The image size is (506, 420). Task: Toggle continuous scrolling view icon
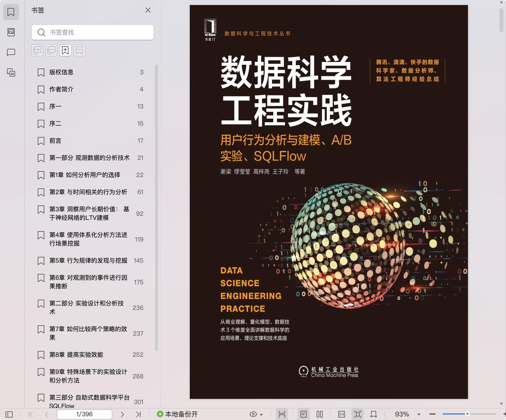(x=282, y=414)
